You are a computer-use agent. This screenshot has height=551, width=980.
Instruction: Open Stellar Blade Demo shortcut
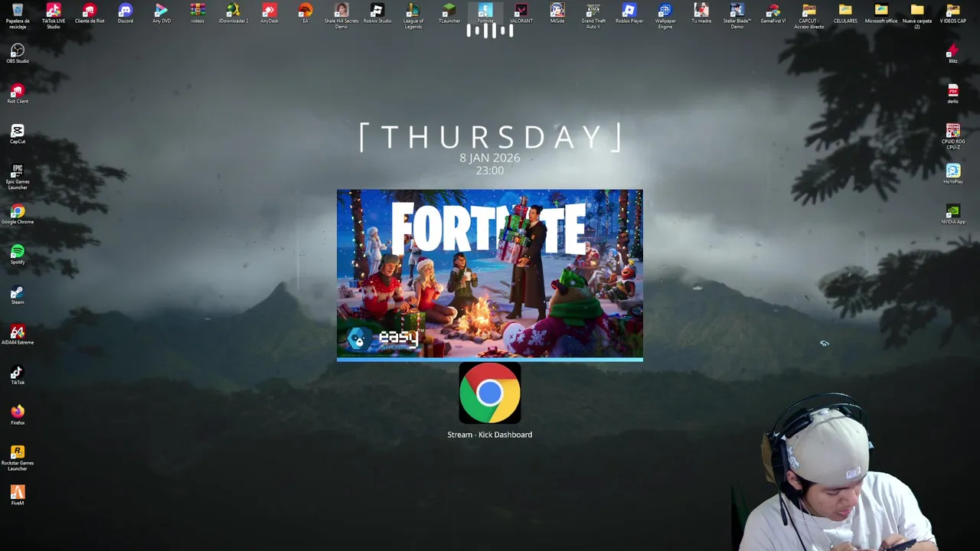click(x=737, y=15)
